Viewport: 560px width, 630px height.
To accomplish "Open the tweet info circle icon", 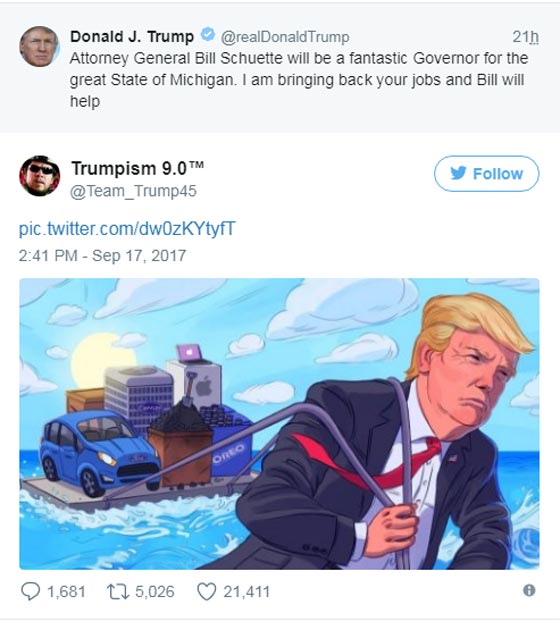I will [x=529, y=590].
